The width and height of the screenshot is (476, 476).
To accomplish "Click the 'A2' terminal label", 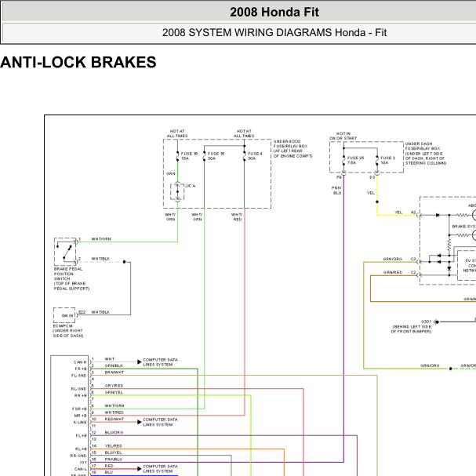I will [x=413, y=213].
